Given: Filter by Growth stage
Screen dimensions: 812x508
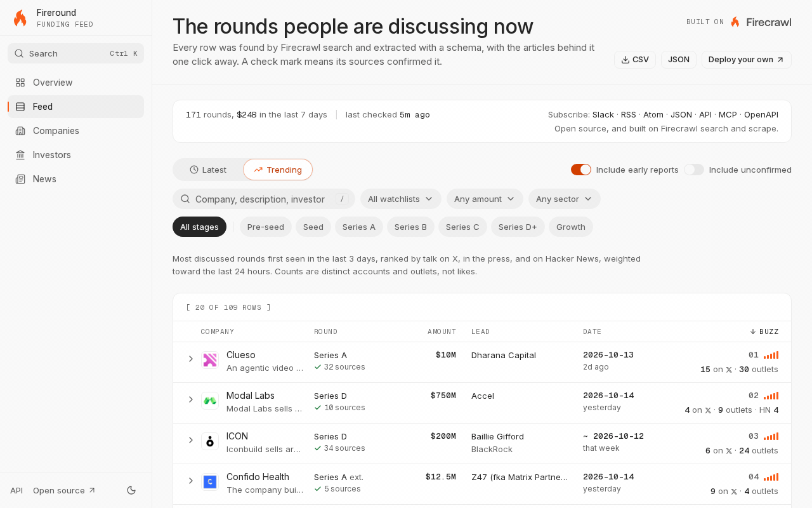Looking at the screenshot, I should click(571, 227).
